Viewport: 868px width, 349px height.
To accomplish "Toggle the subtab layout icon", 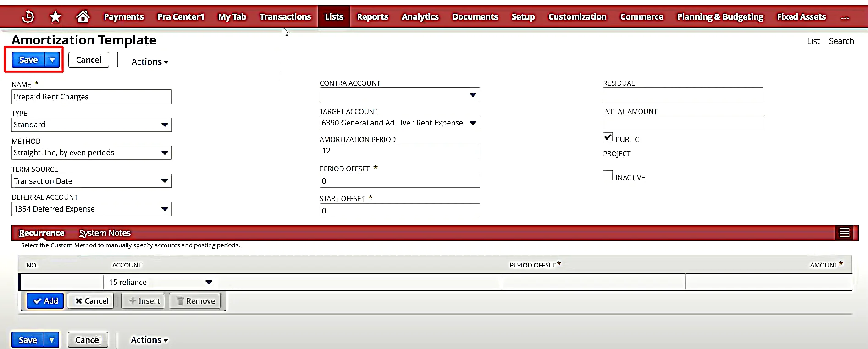I will click(x=844, y=233).
